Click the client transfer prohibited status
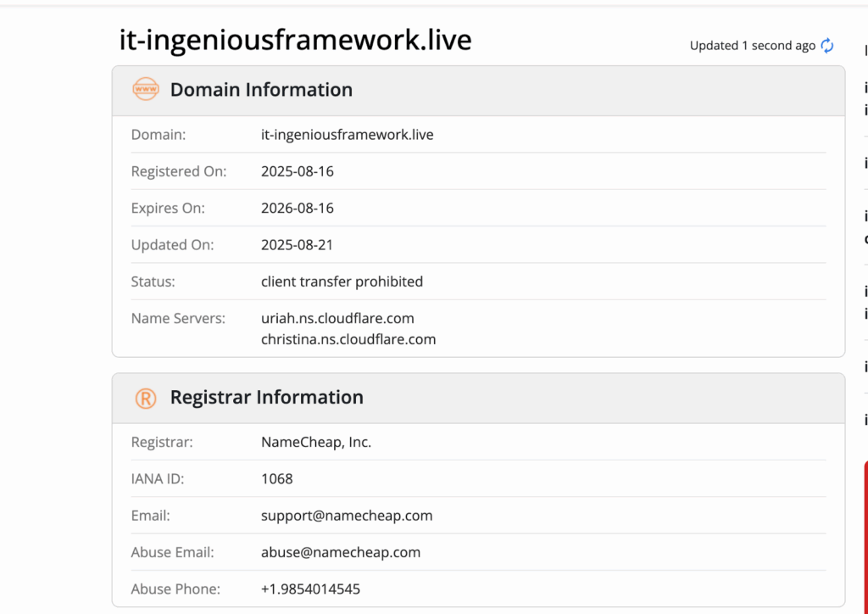 [342, 282]
